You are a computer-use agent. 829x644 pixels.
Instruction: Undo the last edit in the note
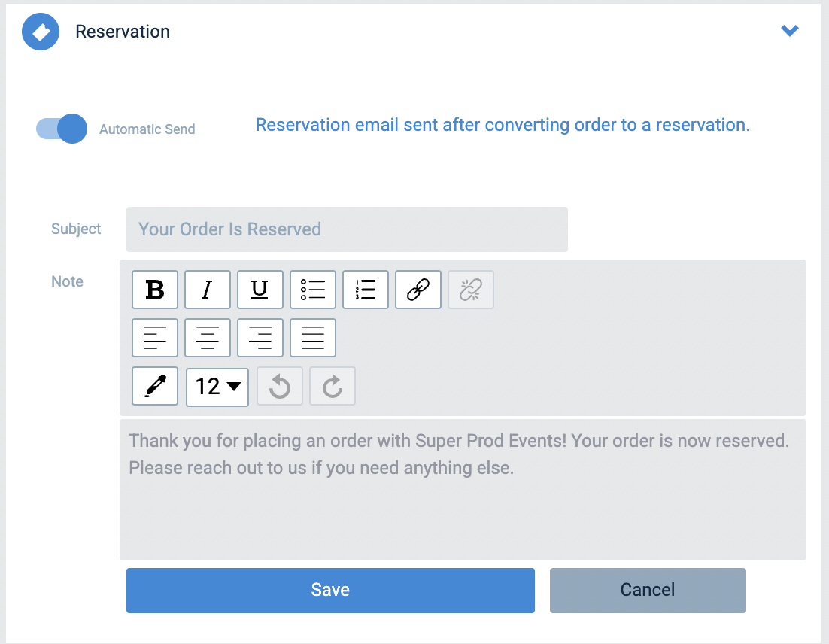pyautogui.click(x=279, y=385)
